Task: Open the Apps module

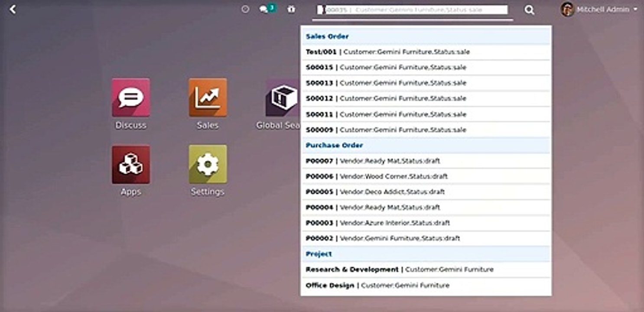Action: coord(131,171)
